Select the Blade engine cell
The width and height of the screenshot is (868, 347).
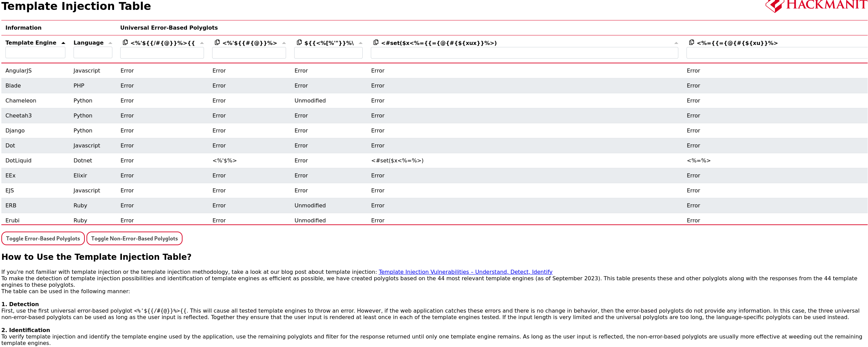pyautogui.click(x=13, y=85)
